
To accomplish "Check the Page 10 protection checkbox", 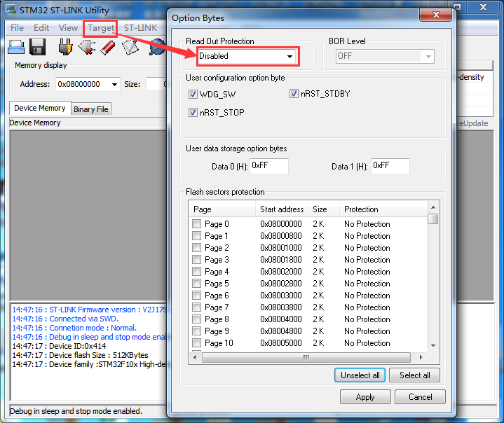I will coord(196,342).
